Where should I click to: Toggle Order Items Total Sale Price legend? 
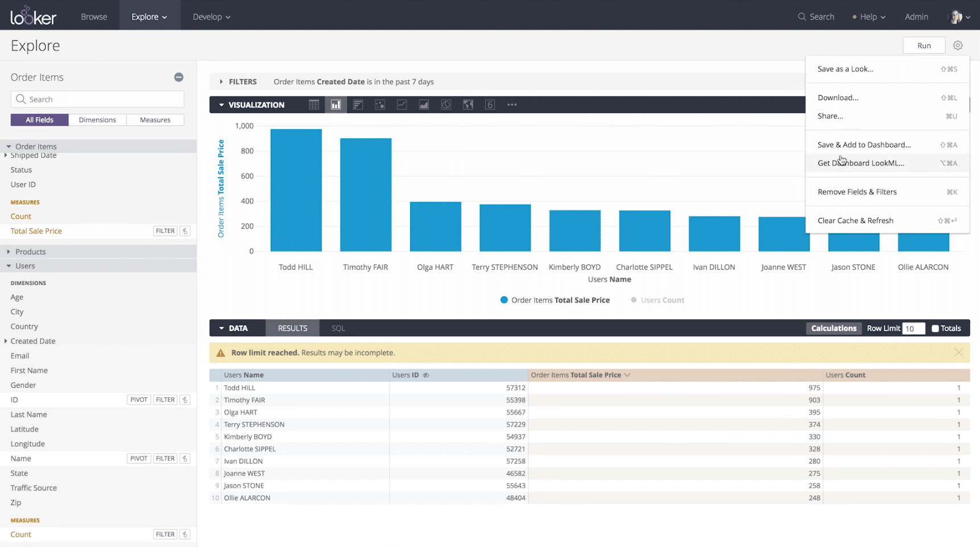[x=555, y=300]
